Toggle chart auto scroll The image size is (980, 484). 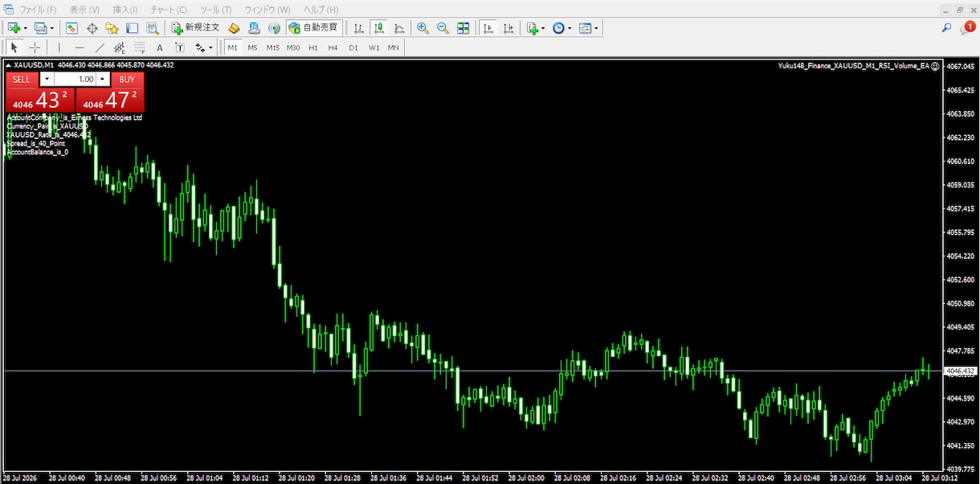pos(488,28)
